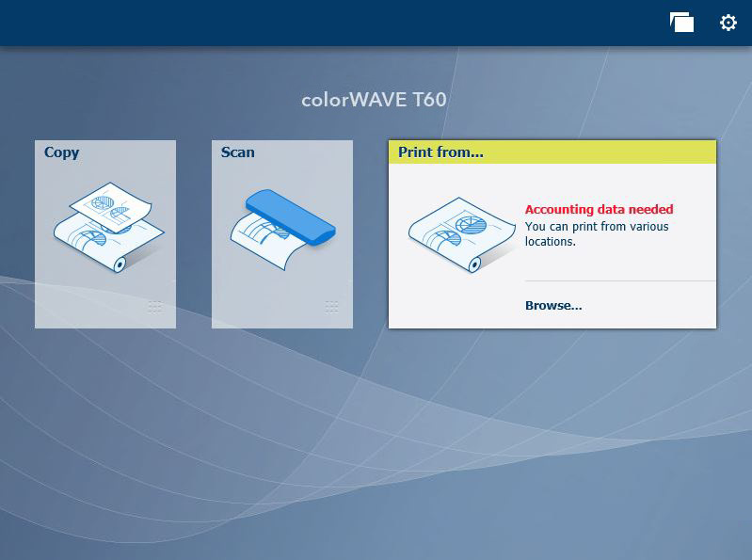Image resolution: width=752 pixels, height=560 pixels.
Task: Click 'You can print from various locations' text
Action: 597,233
